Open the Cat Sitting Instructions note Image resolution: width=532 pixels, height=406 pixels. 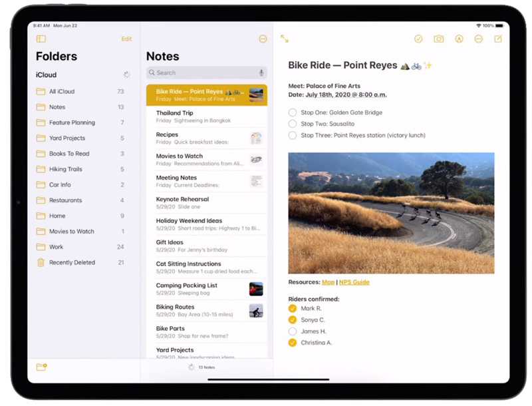[207, 268]
